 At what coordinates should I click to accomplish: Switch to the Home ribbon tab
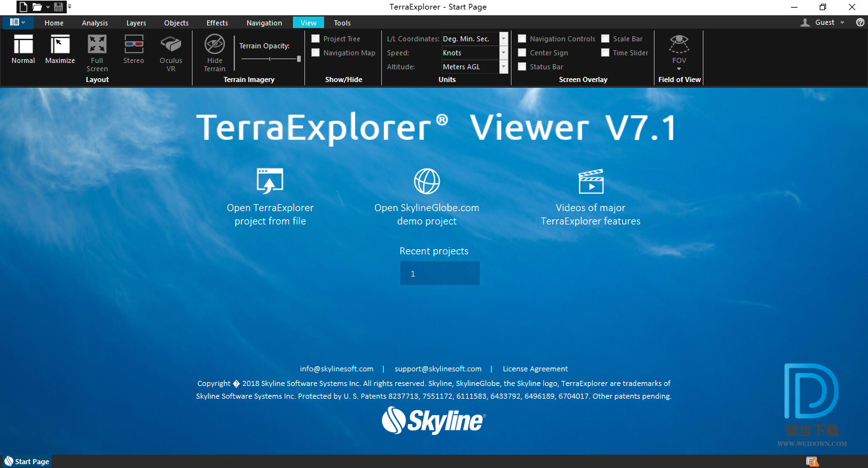(x=54, y=23)
